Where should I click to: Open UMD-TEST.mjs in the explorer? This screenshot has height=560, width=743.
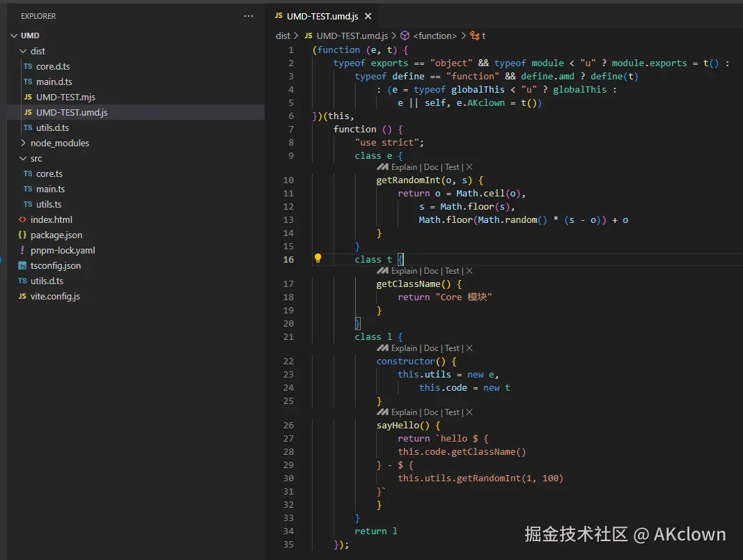point(65,97)
